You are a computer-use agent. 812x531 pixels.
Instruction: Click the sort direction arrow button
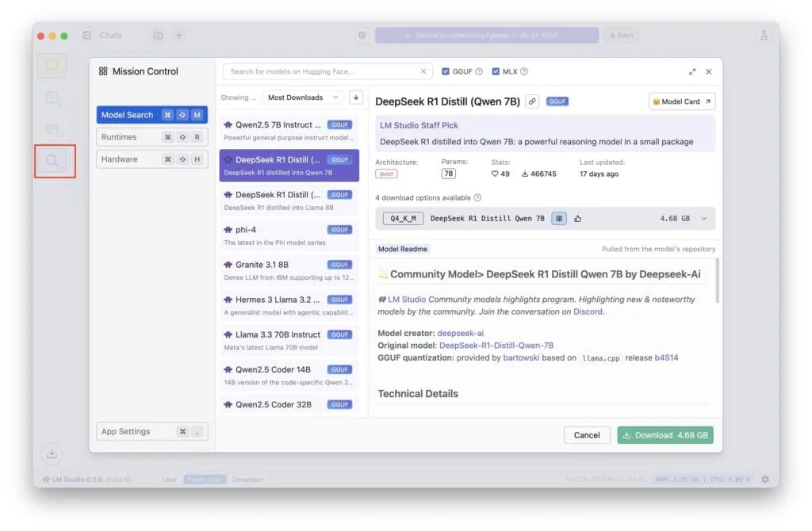[x=356, y=97]
